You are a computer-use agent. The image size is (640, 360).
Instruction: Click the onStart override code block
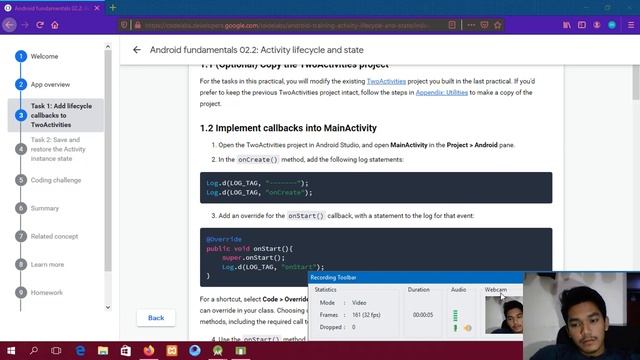tap(376, 257)
